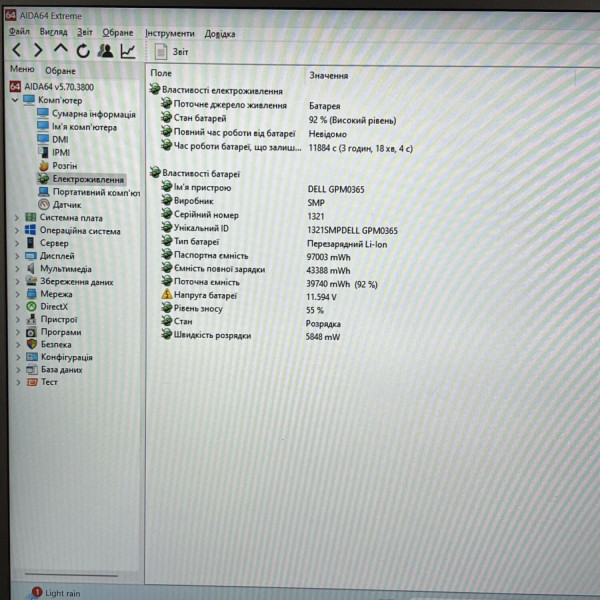
Task: Select Портативний комп'ютер tree item
Action: 89,192
